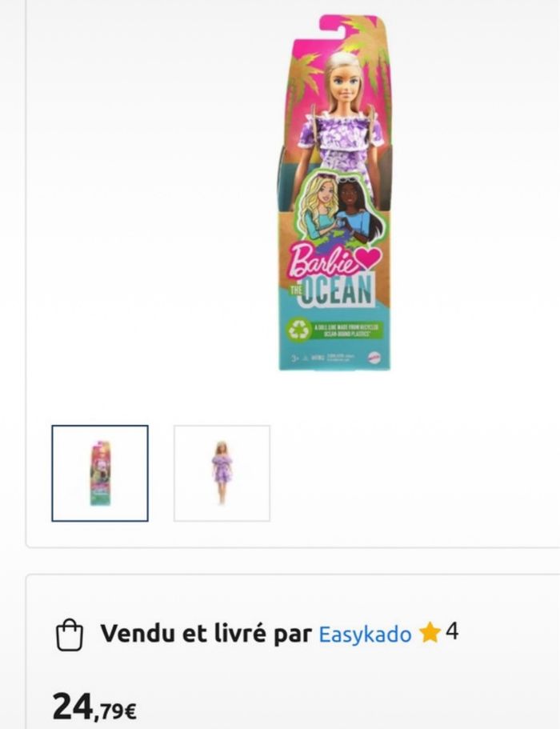Click the 'Vendu et livré par' label

(206, 633)
